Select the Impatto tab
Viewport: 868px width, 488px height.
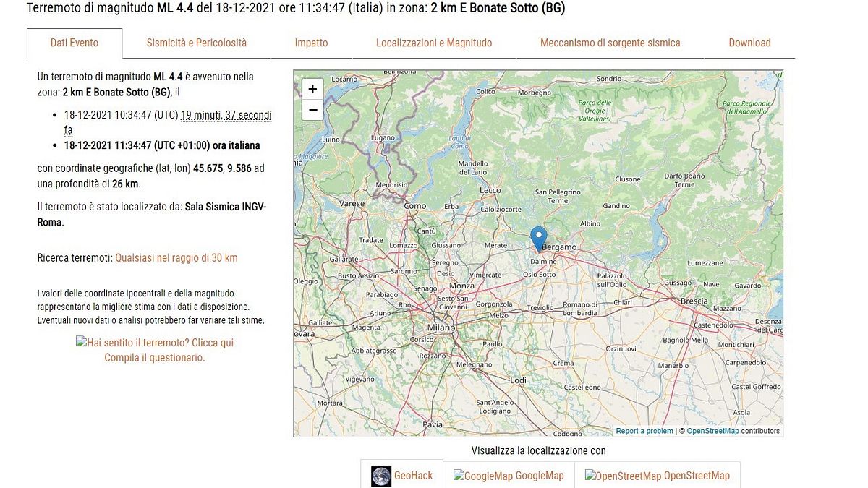(x=311, y=43)
